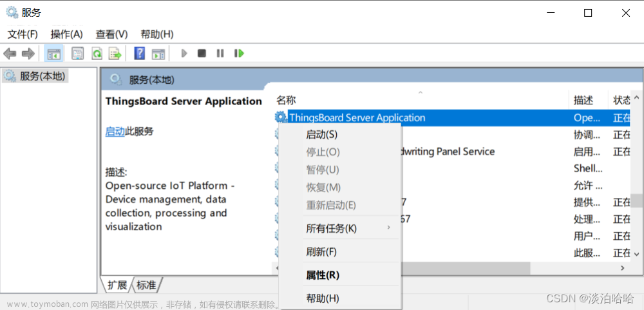Click the Export List toolbar icon
644x310 pixels.
[115, 53]
